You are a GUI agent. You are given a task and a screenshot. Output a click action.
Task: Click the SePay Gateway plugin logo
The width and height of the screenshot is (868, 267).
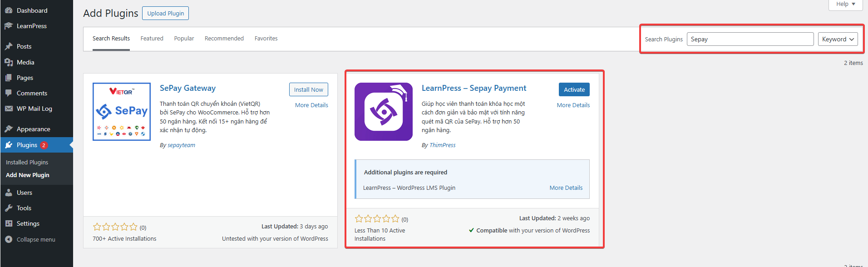click(x=122, y=112)
